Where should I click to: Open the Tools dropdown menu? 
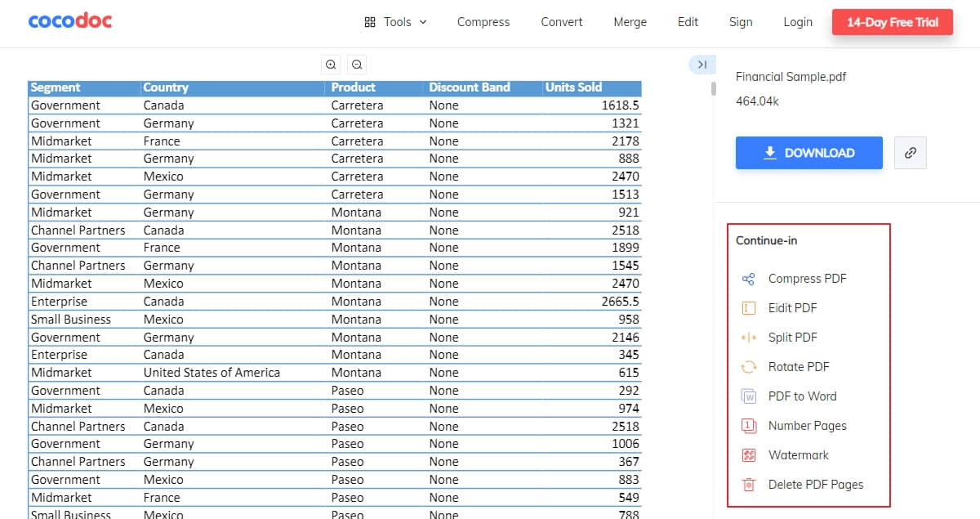pos(395,22)
